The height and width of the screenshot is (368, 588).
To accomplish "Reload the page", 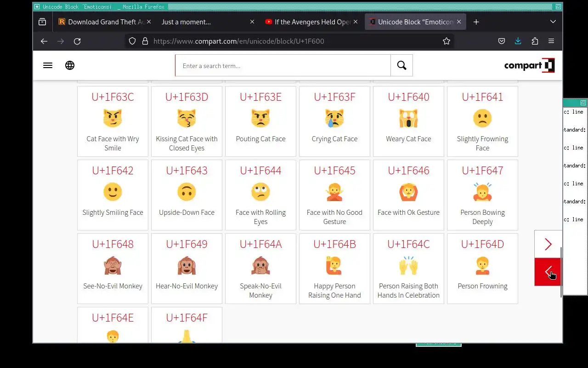I will tap(77, 41).
